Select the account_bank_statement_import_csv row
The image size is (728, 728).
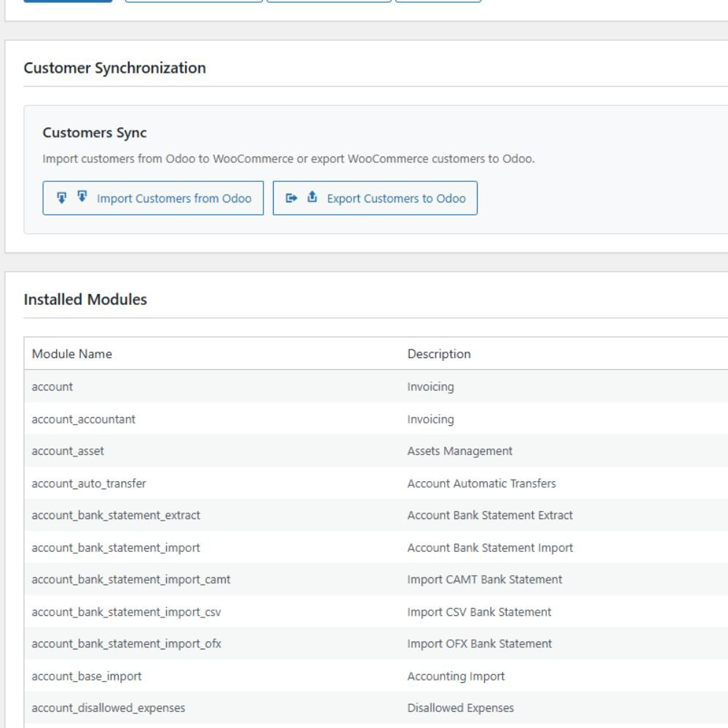[126, 612]
